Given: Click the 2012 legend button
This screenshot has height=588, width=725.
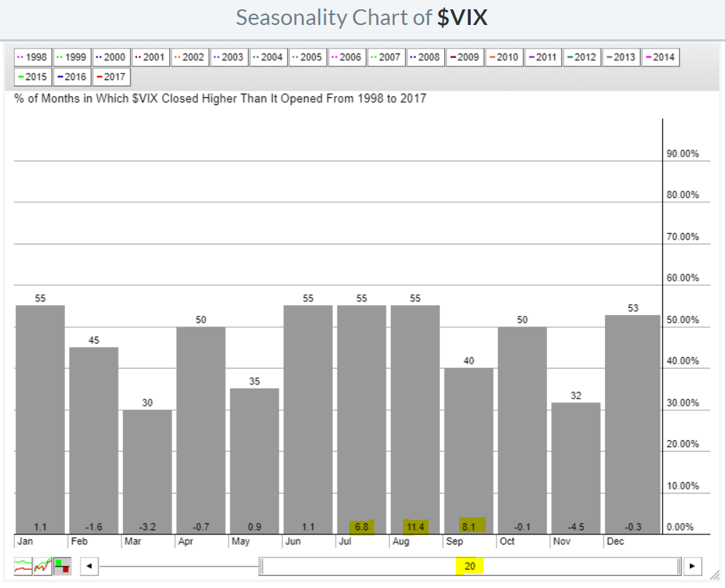Looking at the screenshot, I should (x=583, y=57).
